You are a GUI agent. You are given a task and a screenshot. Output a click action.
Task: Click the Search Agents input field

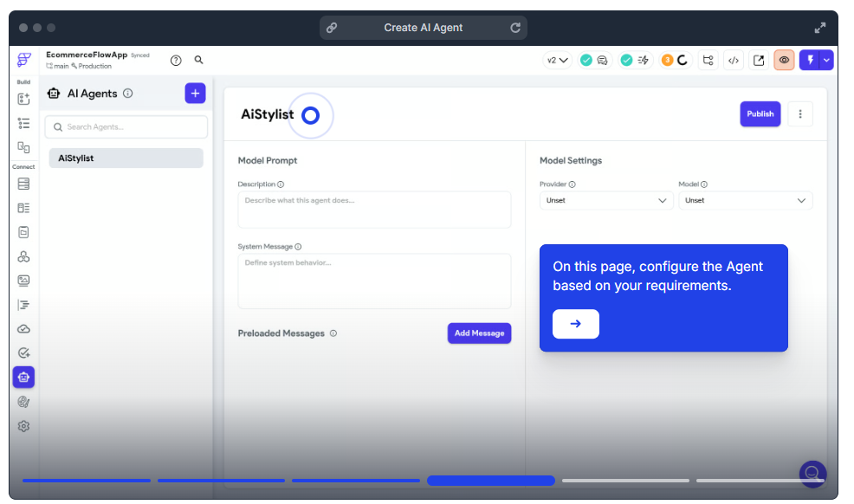[126, 126]
